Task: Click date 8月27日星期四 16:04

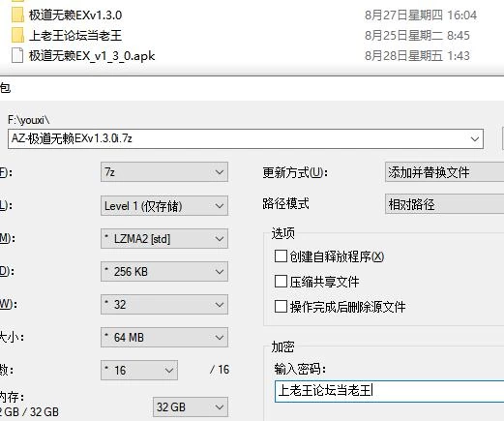Action: pyautogui.click(x=421, y=15)
